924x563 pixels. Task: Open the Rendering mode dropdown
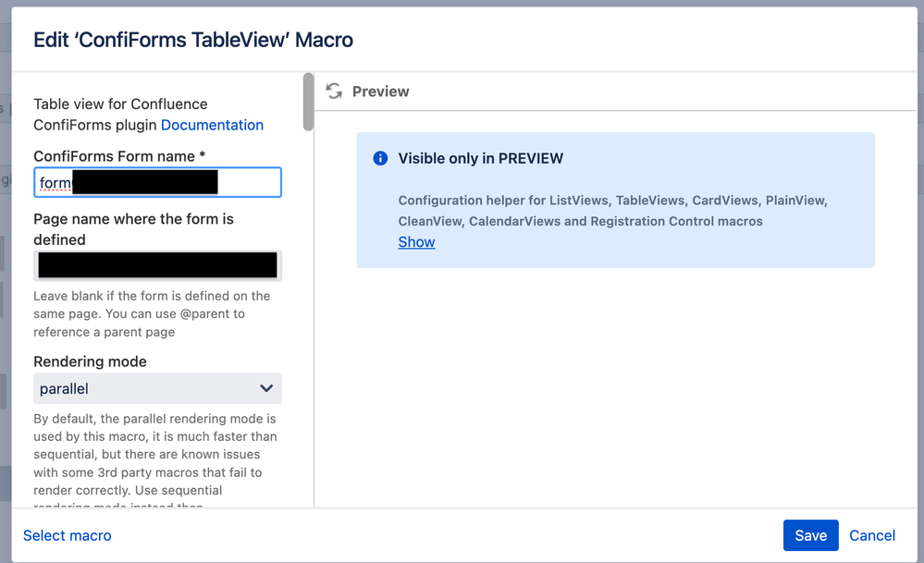[x=157, y=388]
